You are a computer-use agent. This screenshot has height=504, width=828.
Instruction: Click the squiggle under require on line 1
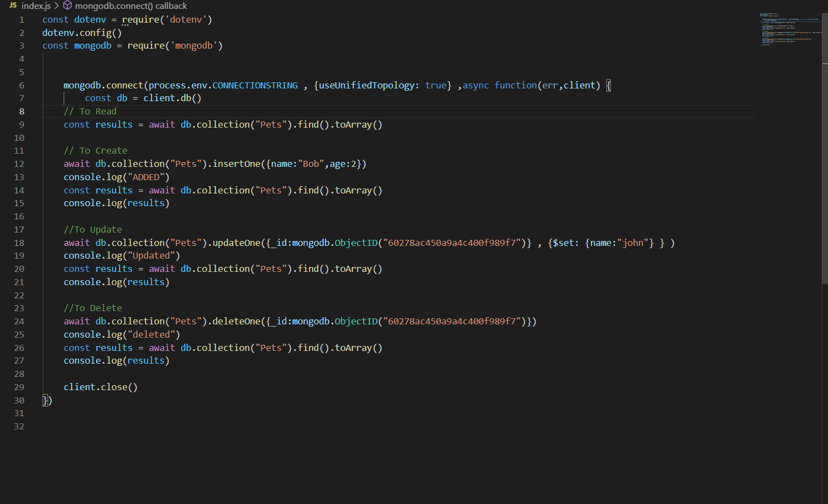tap(124, 24)
